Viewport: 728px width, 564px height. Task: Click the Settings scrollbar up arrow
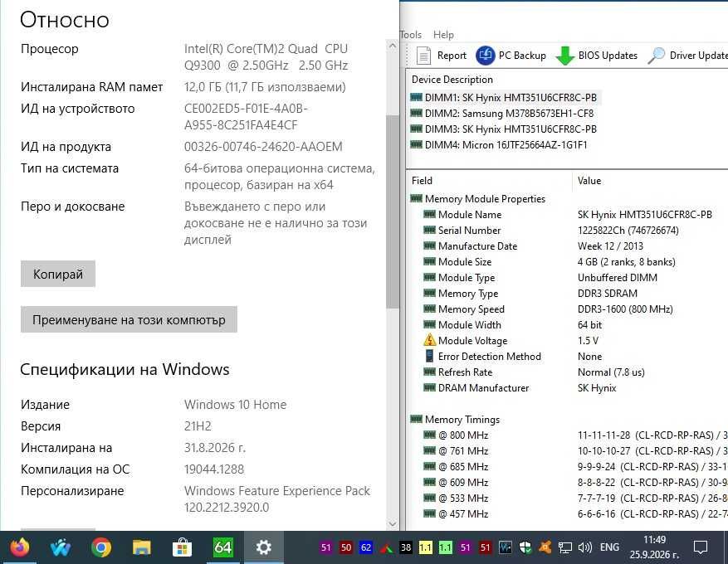click(393, 46)
